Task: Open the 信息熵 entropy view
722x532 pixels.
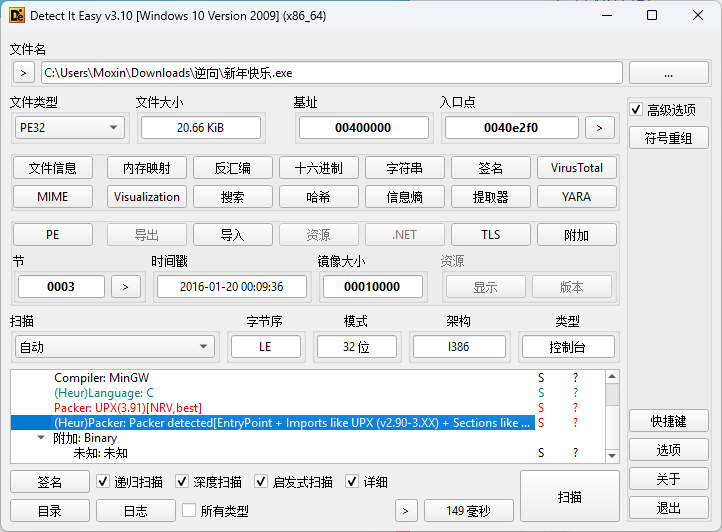Action: (404, 197)
